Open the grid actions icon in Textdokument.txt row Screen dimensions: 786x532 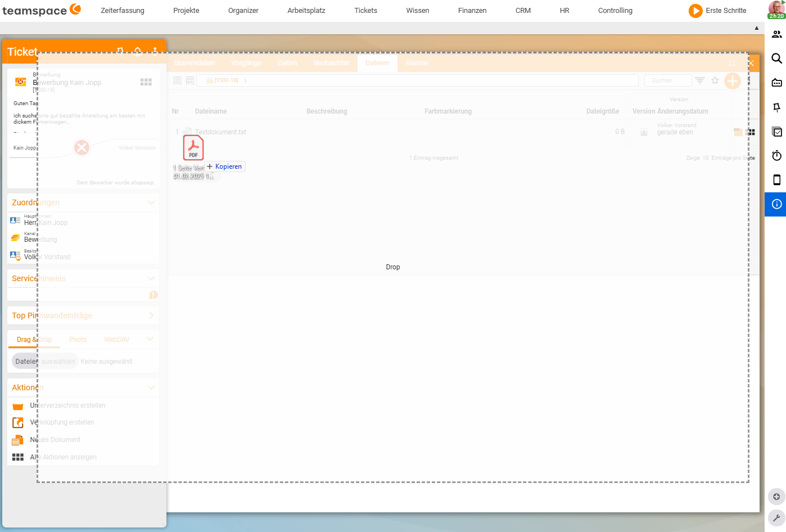tap(751, 132)
